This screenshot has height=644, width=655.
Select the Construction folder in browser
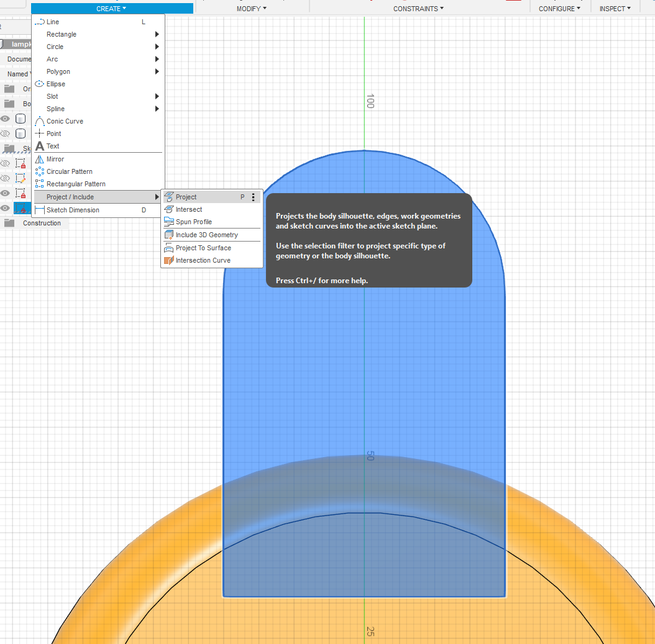pyautogui.click(x=42, y=223)
